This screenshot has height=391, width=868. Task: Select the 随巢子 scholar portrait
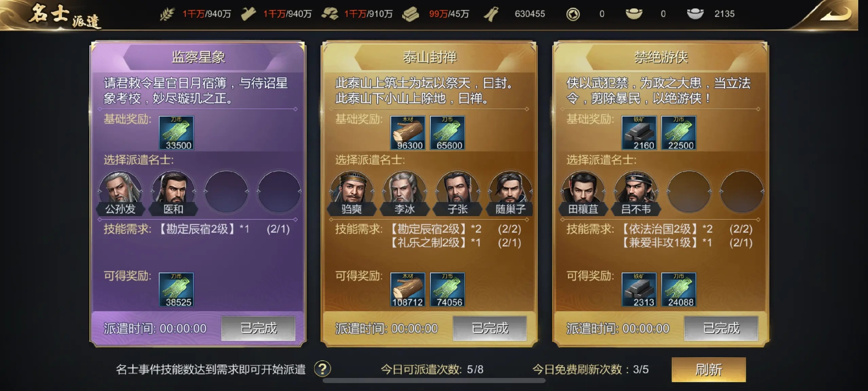coord(510,193)
